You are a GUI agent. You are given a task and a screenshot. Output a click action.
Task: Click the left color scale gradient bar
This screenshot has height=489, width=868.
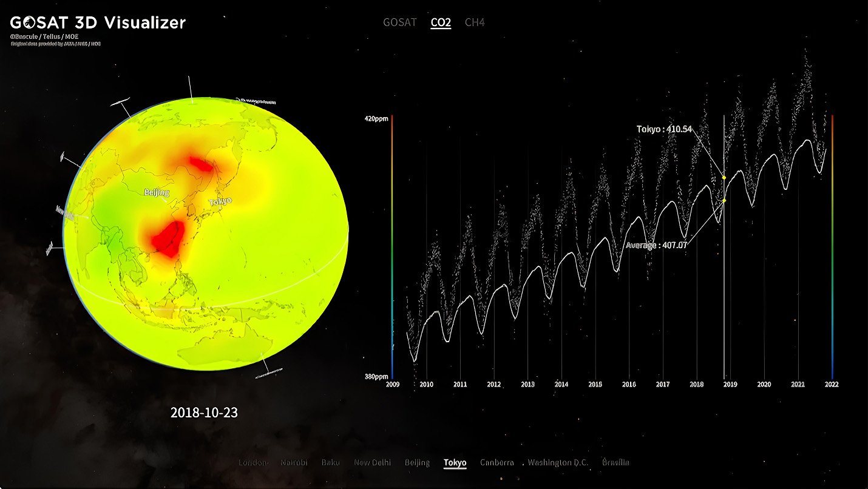click(x=392, y=246)
